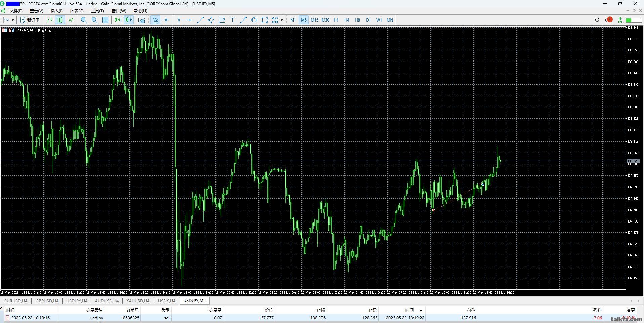Open the 图表(C) menu
The image size is (644, 323).
point(77,11)
